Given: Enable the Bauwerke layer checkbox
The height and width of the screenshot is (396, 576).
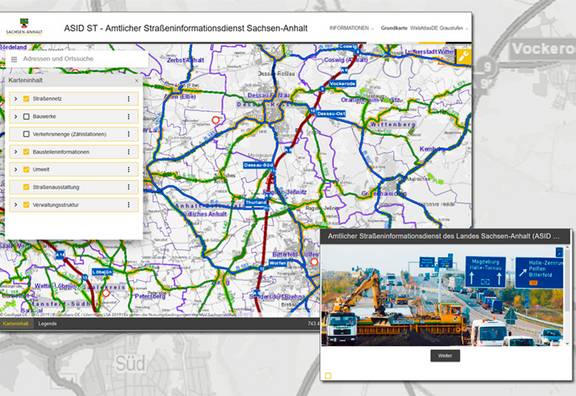Looking at the screenshot, I should [x=26, y=116].
